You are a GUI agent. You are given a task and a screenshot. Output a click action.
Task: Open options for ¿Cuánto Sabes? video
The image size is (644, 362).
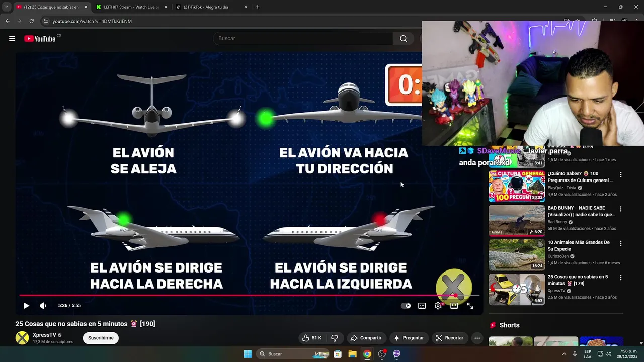tap(621, 175)
